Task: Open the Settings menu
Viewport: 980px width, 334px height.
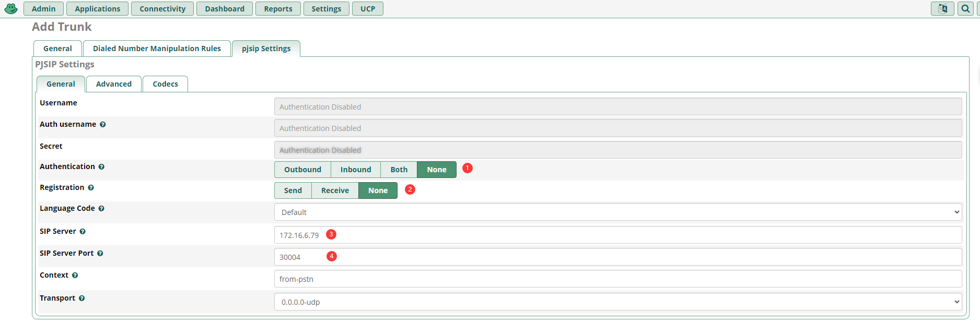Action: click(326, 9)
